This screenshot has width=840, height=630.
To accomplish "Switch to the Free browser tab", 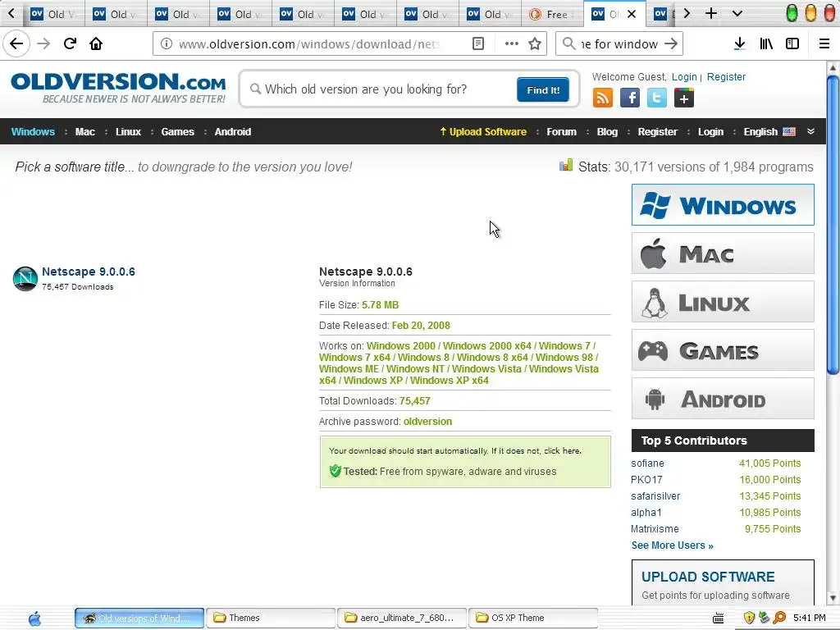I will coord(552,14).
